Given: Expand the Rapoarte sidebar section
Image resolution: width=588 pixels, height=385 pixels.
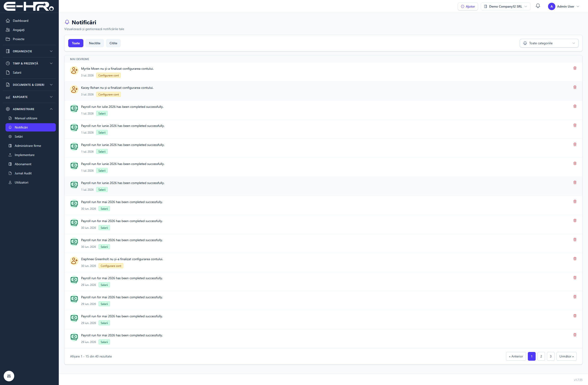Looking at the screenshot, I should pyautogui.click(x=29, y=97).
